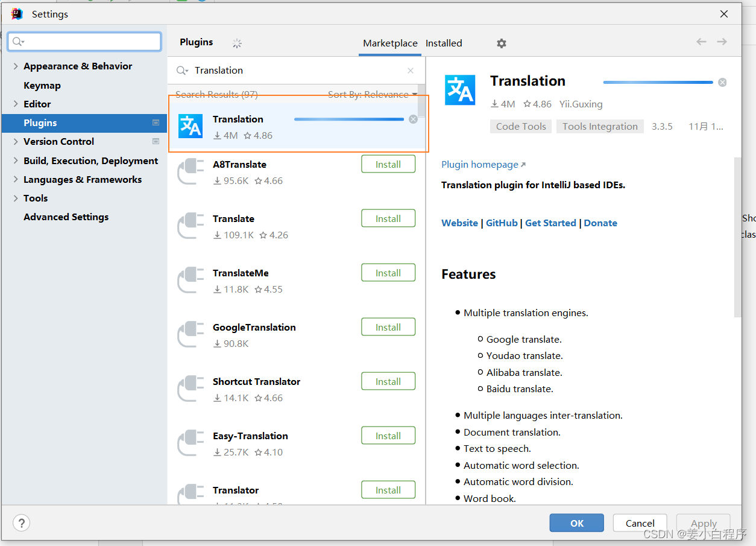Expand Build, Execution, Deployment node
The height and width of the screenshot is (546, 756).
point(16,160)
